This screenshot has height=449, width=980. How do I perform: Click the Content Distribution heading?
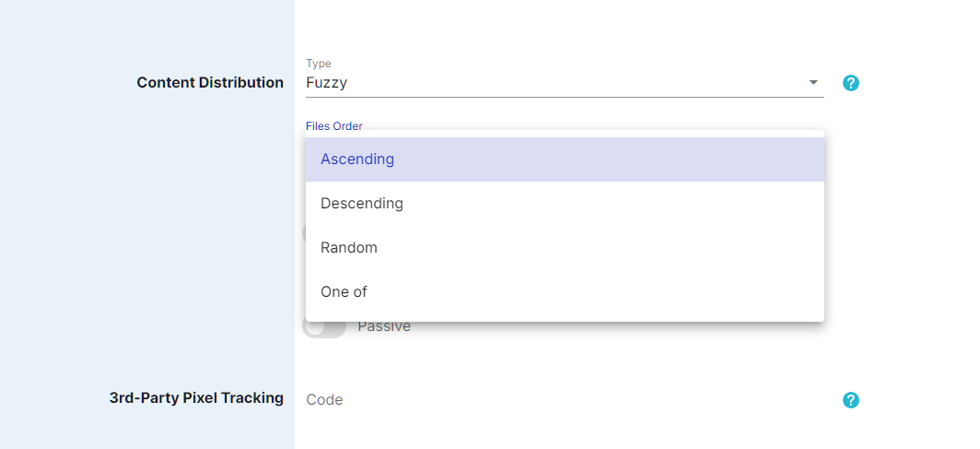(210, 83)
